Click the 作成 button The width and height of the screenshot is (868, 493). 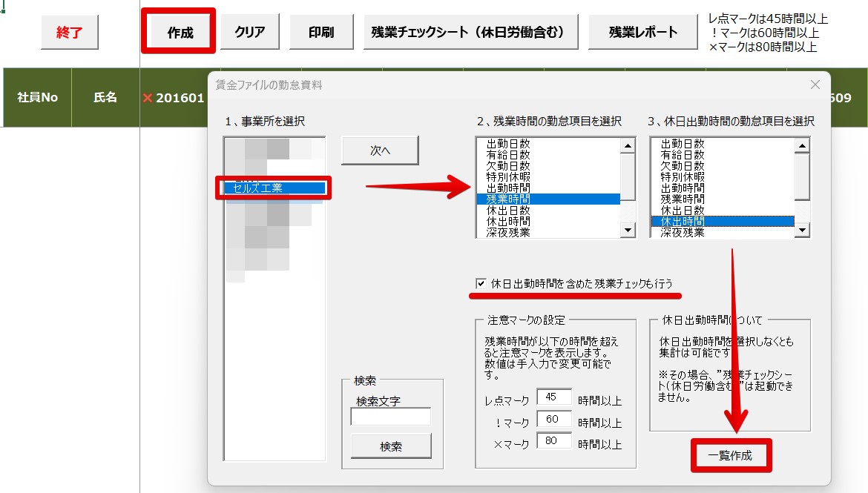tap(180, 32)
